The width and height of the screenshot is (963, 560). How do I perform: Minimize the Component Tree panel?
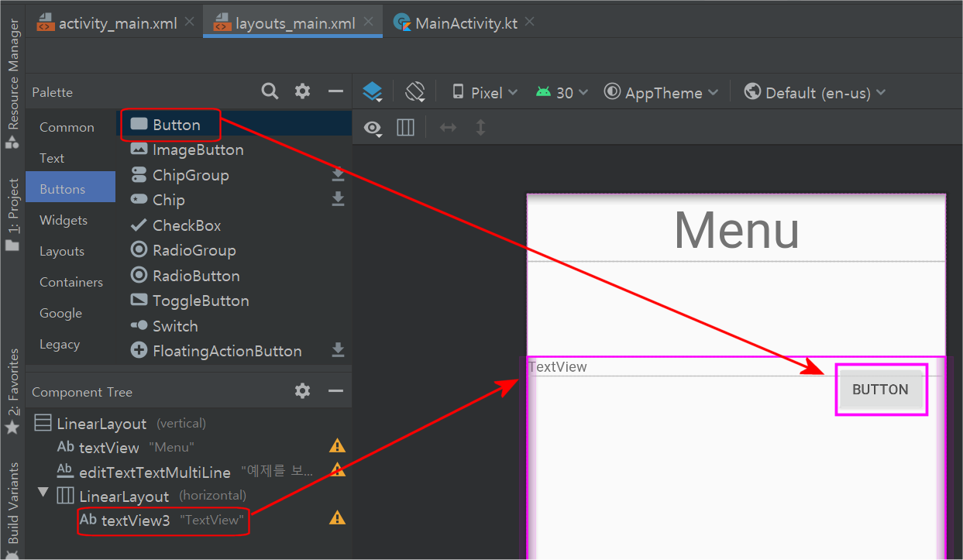pyautogui.click(x=335, y=391)
